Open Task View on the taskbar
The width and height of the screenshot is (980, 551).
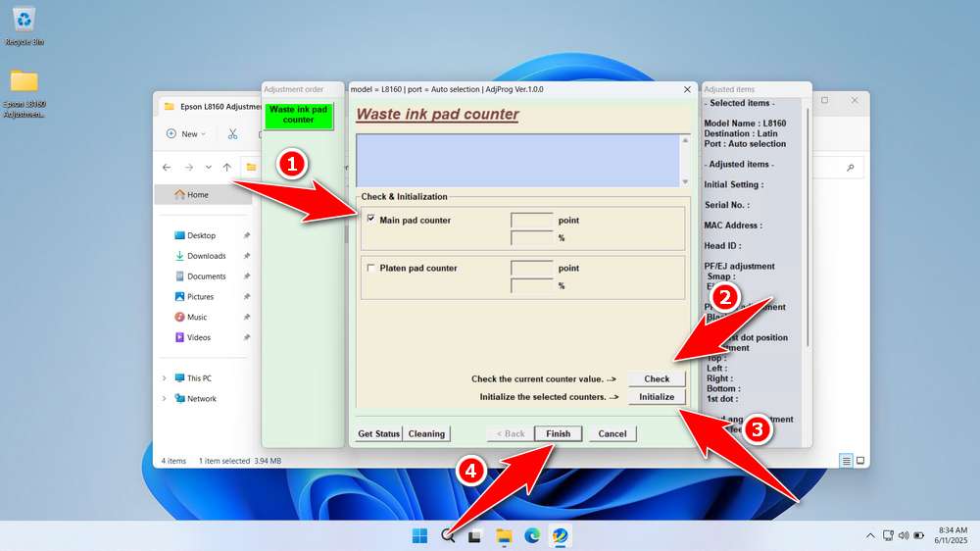pyautogui.click(x=475, y=536)
